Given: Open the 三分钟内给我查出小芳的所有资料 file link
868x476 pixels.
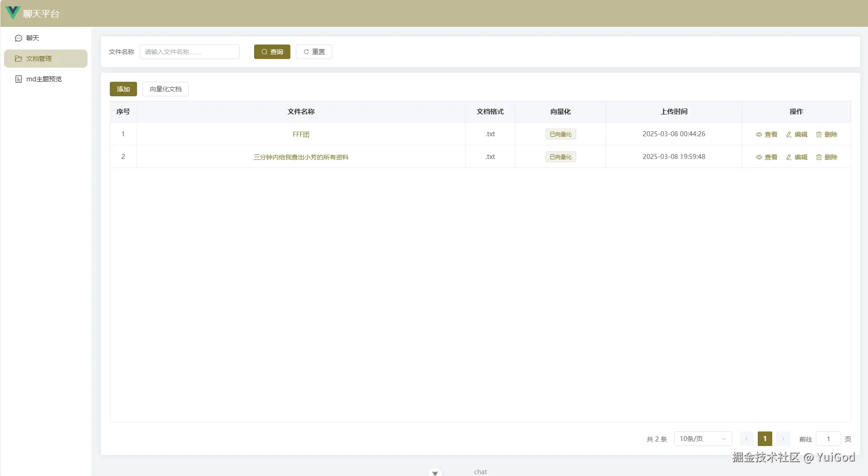Looking at the screenshot, I should tap(301, 157).
